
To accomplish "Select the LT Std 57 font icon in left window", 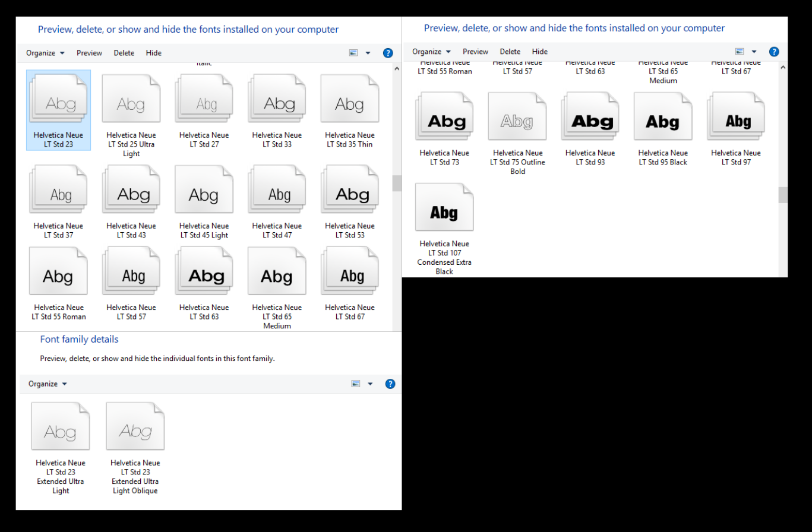I will [131, 271].
